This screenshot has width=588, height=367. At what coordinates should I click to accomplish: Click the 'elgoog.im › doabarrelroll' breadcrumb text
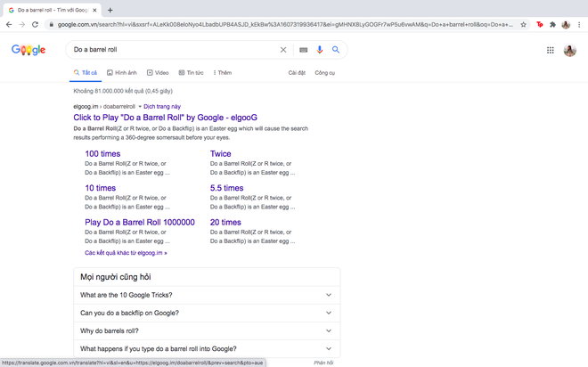click(x=104, y=107)
